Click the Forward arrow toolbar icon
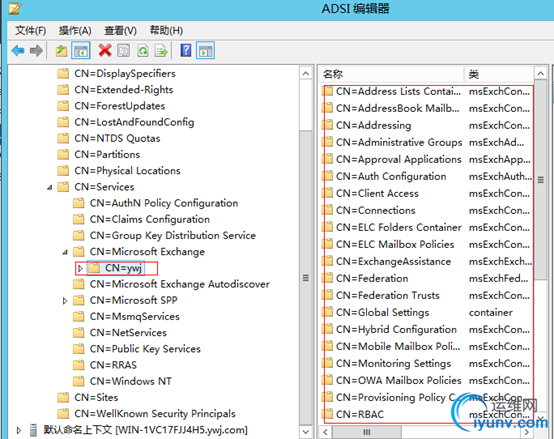554x439 pixels. pyautogui.click(x=36, y=51)
